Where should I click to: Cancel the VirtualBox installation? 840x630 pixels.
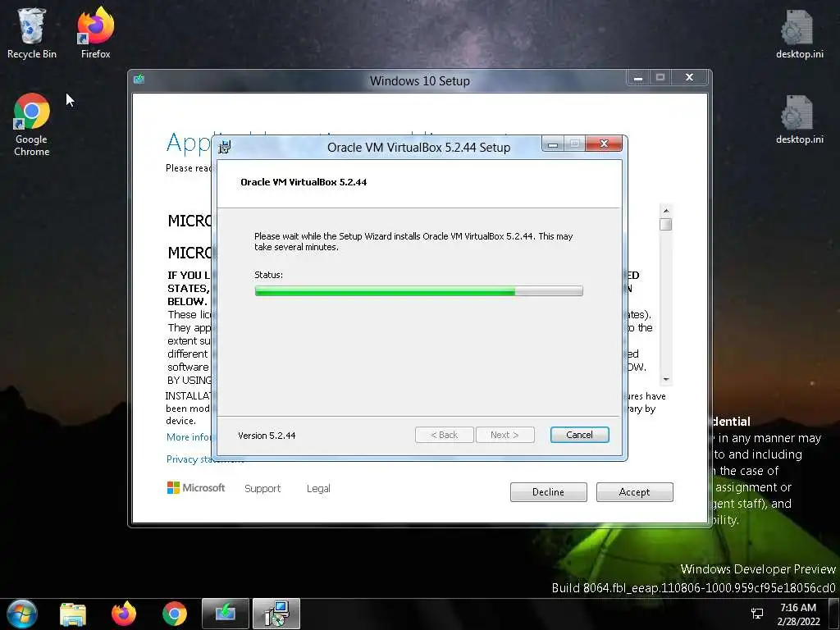coord(579,435)
